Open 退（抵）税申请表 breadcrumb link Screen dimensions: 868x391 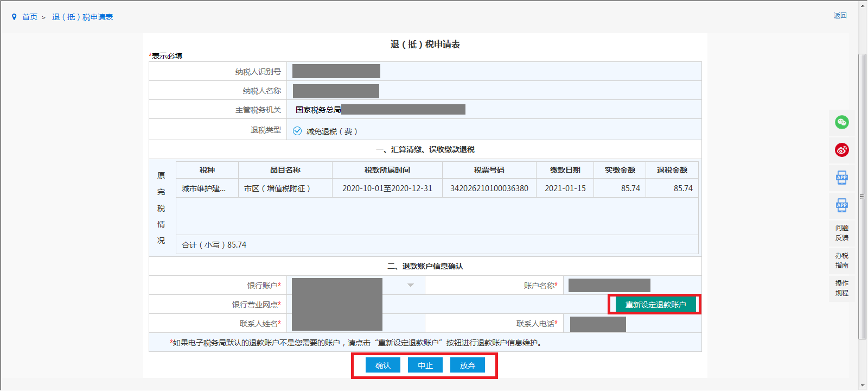coord(82,17)
